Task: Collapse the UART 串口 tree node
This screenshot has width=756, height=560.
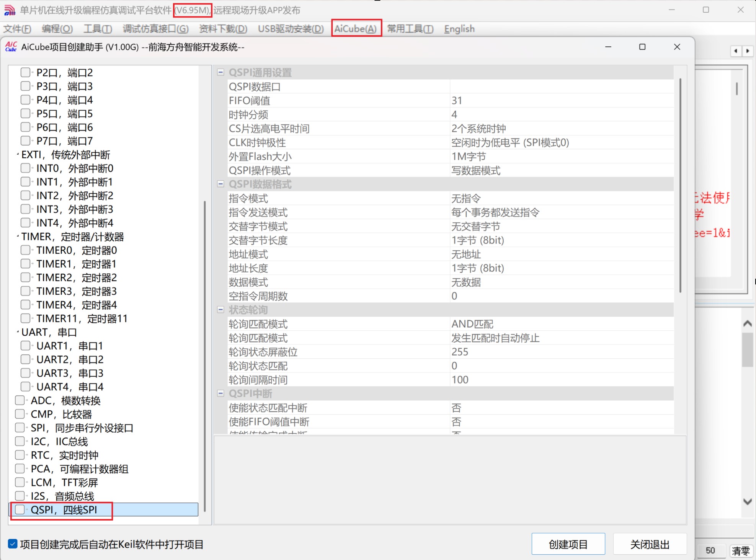Action: pos(18,332)
